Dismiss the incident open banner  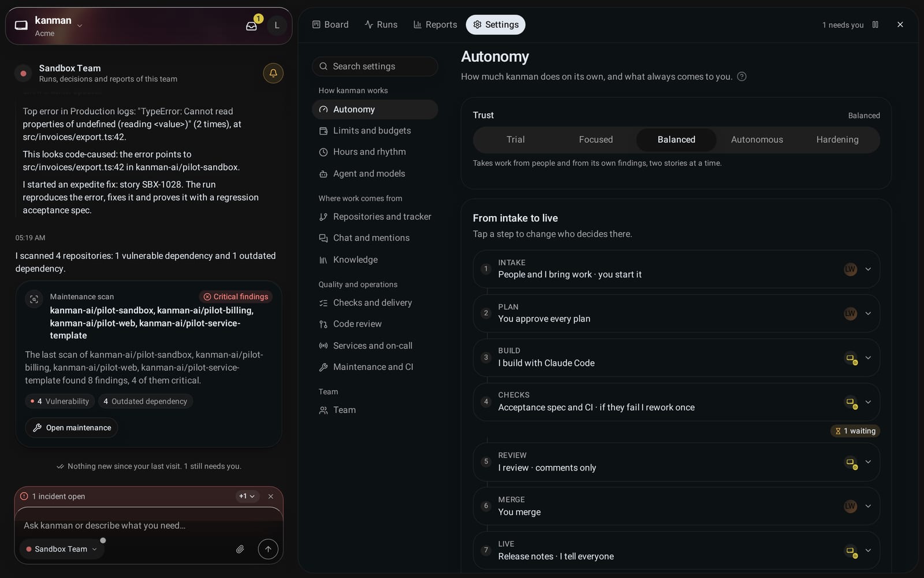tap(271, 497)
